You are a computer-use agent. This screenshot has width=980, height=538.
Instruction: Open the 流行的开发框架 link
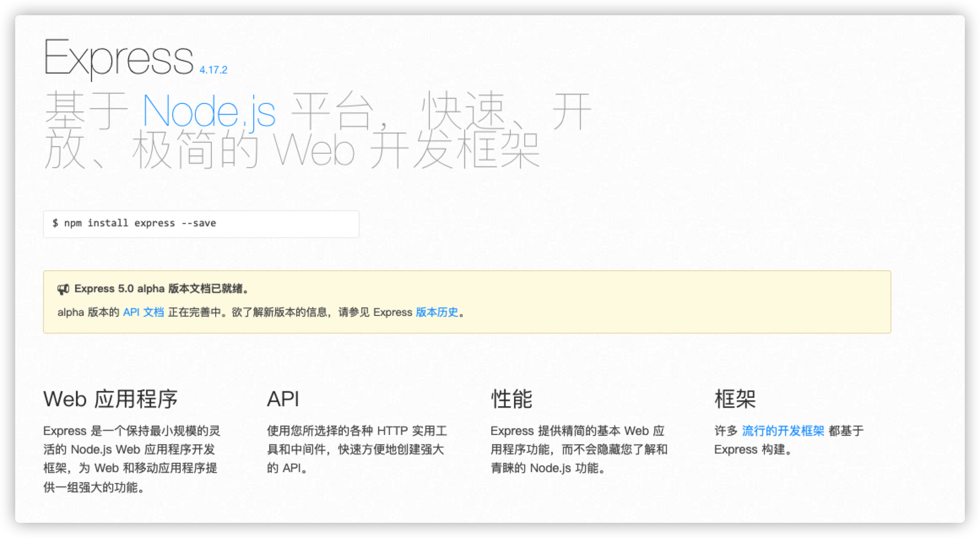[x=783, y=431]
